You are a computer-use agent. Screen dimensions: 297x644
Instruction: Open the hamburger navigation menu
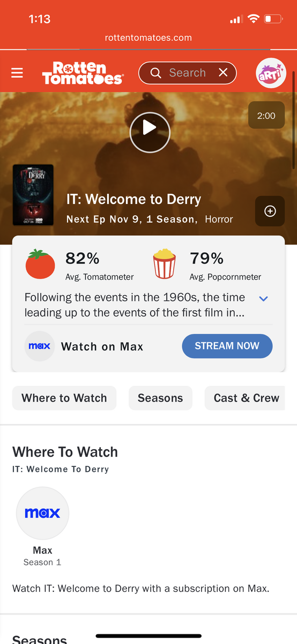[x=17, y=73]
